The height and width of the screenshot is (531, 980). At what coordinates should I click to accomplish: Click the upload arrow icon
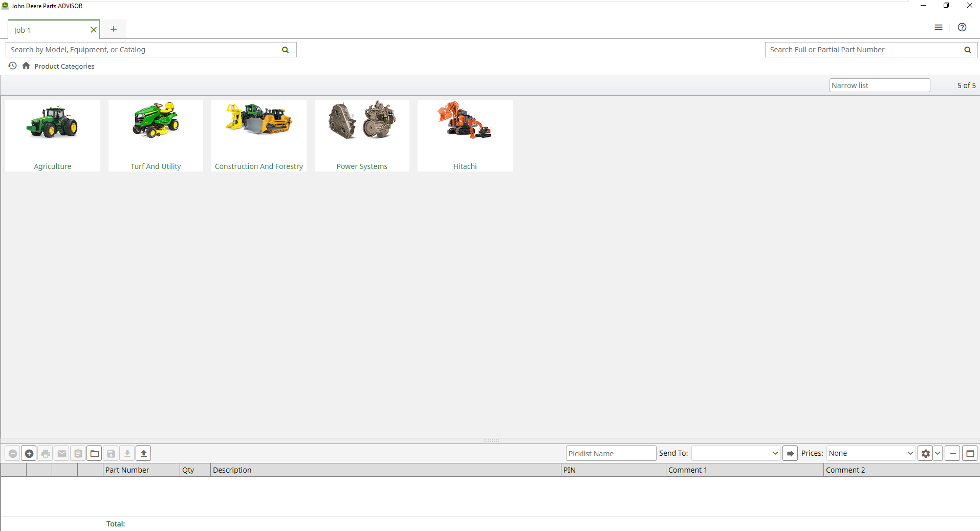(x=144, y=453)
